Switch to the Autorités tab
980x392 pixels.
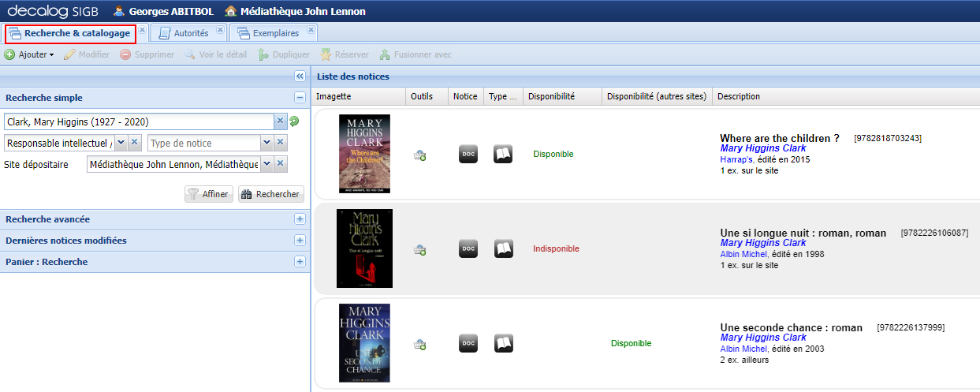(x=190, y=33)
